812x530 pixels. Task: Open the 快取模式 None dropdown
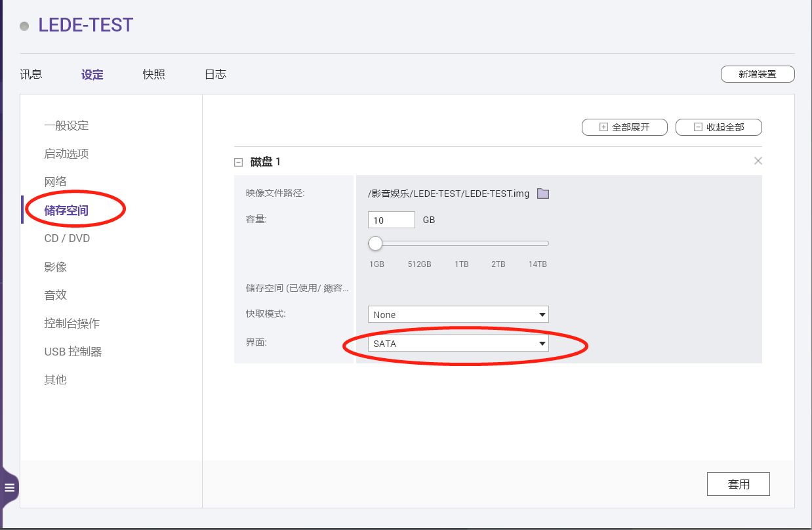(458, 314)
